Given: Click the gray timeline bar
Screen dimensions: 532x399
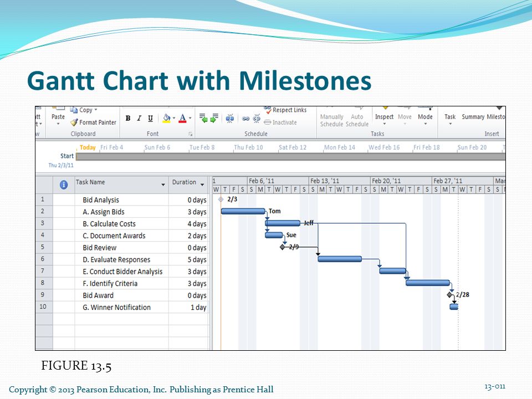Looking at the screenshot, I should tap(291, 156).
